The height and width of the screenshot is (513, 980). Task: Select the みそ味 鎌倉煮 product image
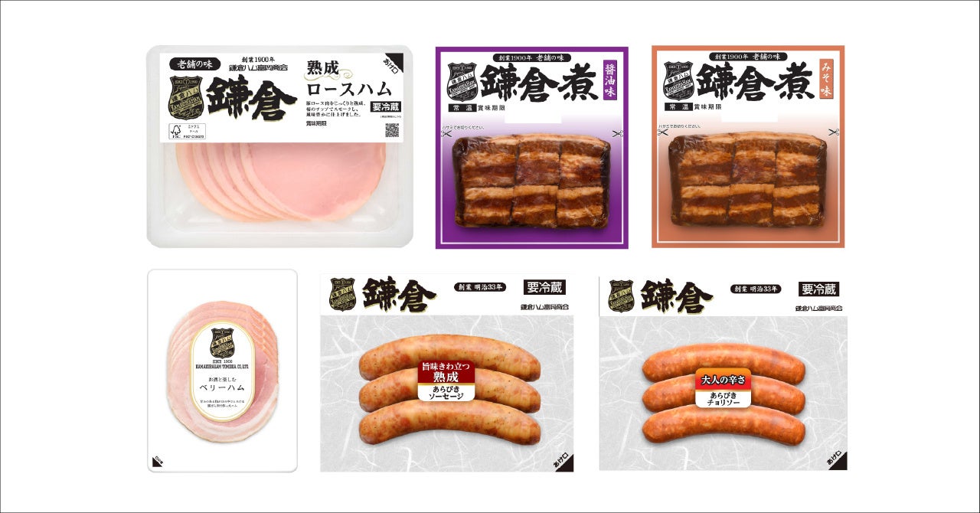click(748, 146)
